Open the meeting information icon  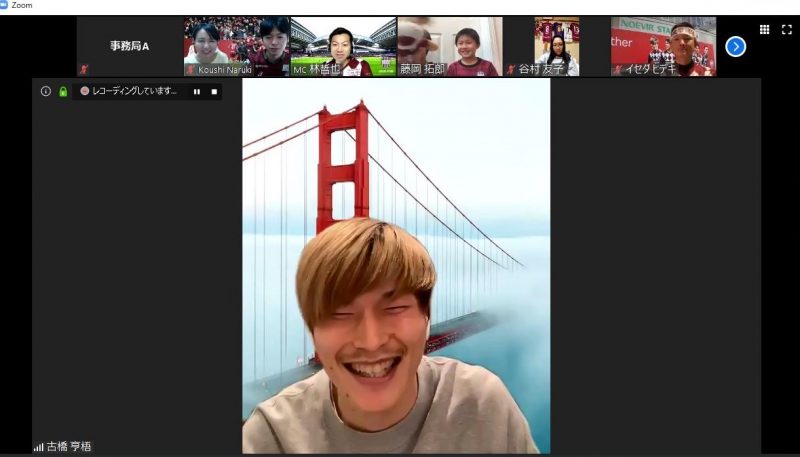(x=45, y=91)
